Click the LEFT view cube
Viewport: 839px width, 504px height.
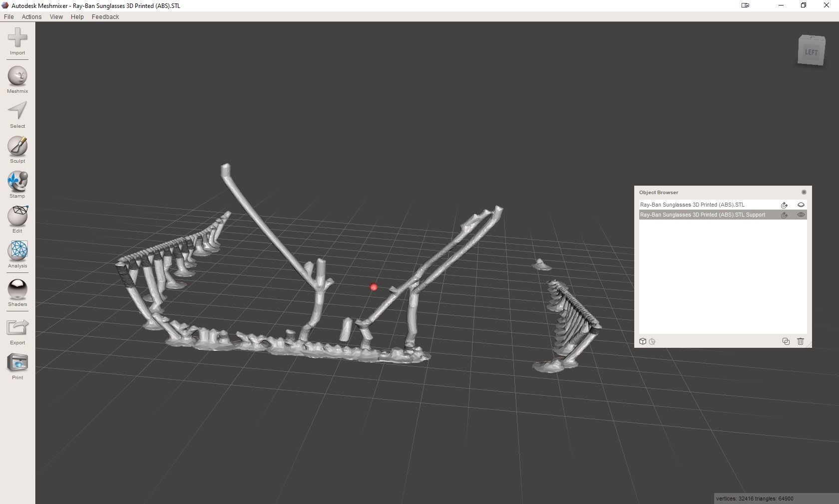(x=811, y=51)
